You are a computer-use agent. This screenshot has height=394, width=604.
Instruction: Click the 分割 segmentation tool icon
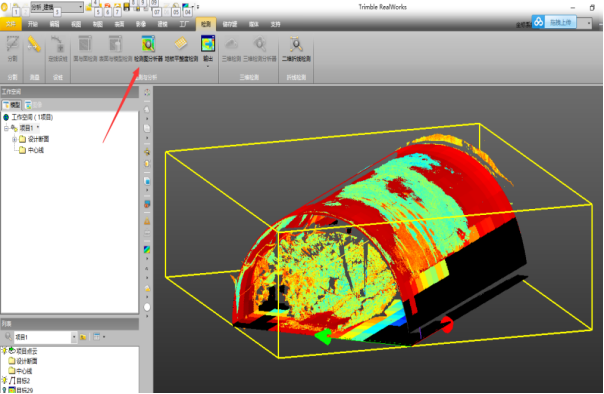[x=12, y=49]
